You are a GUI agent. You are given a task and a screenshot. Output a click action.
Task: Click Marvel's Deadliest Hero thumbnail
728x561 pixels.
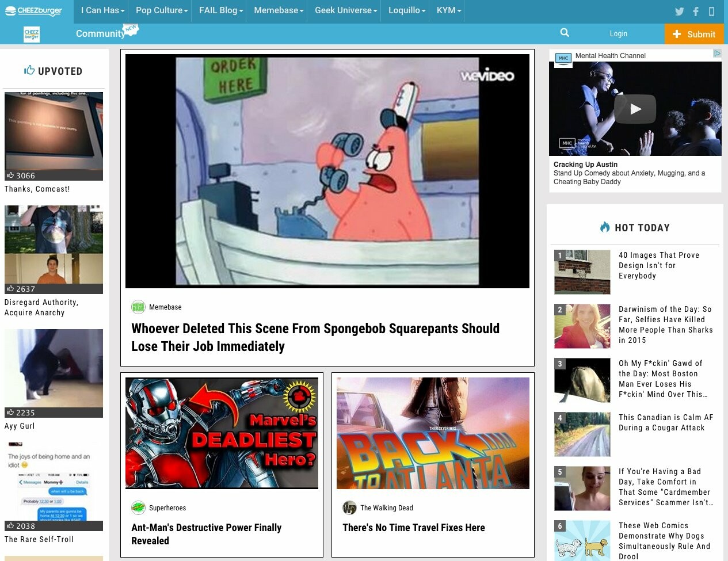(222, 433)
